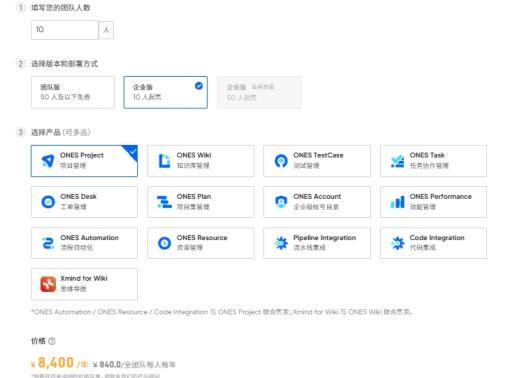This screenshot has width=508, height=378.
Task: Click the bundled sales footnote text
Action: 222,312
